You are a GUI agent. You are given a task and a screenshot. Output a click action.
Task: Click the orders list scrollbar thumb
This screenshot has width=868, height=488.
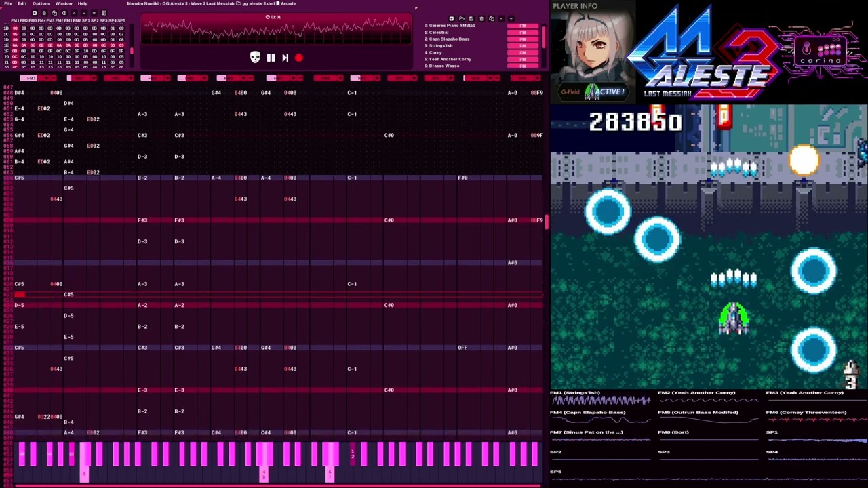132,51
